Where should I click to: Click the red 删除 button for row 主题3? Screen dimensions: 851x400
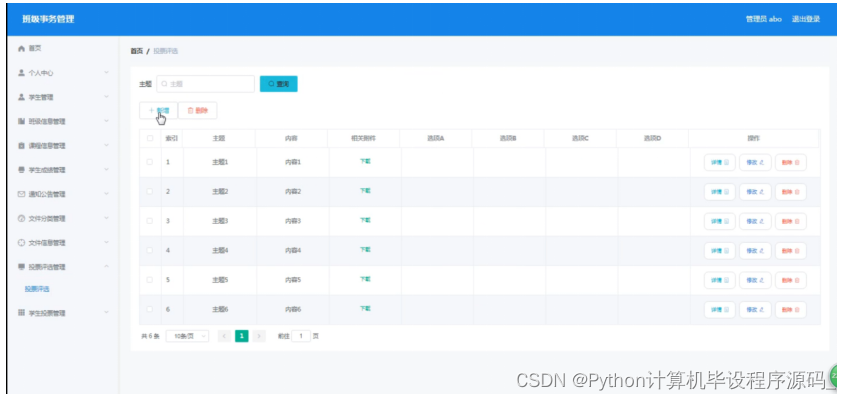[x=790, y=221]
